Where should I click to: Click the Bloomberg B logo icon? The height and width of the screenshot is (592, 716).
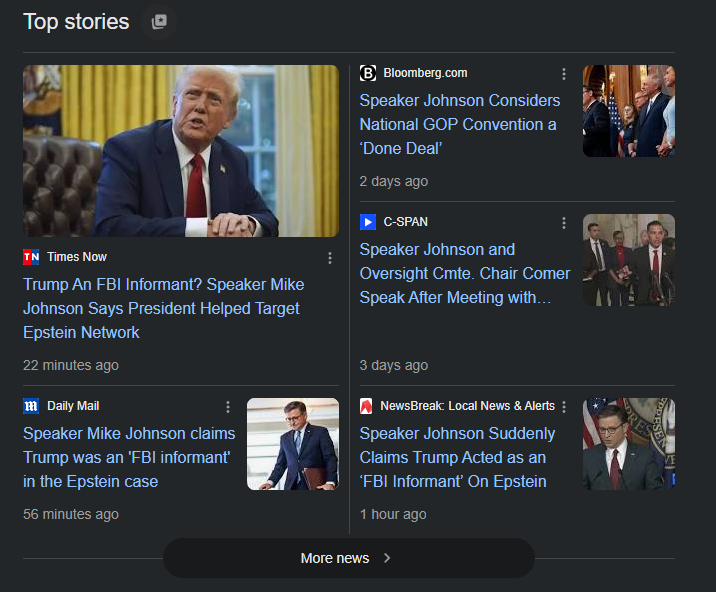tap(368, 73)
